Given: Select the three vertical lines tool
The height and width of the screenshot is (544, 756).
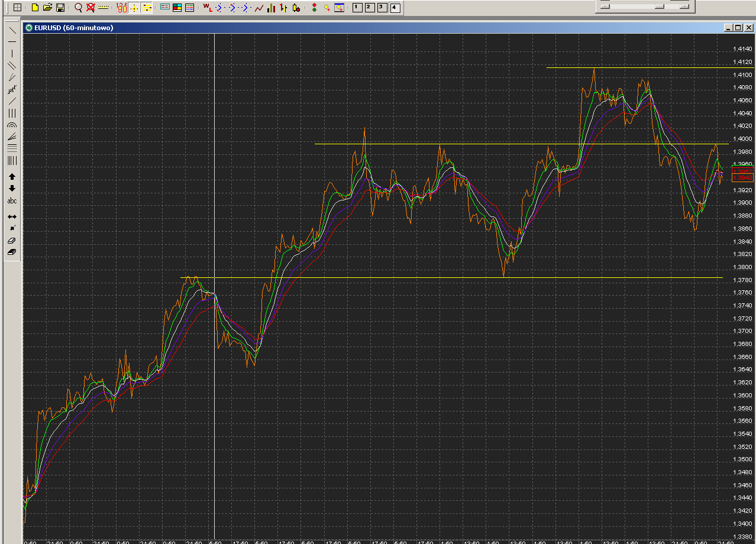Looking at the screenshot, I should click(x=12, y=113).
